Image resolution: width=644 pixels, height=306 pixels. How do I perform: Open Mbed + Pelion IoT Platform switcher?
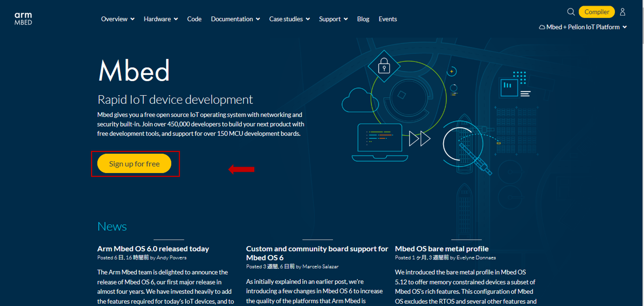tap(583, 27)
